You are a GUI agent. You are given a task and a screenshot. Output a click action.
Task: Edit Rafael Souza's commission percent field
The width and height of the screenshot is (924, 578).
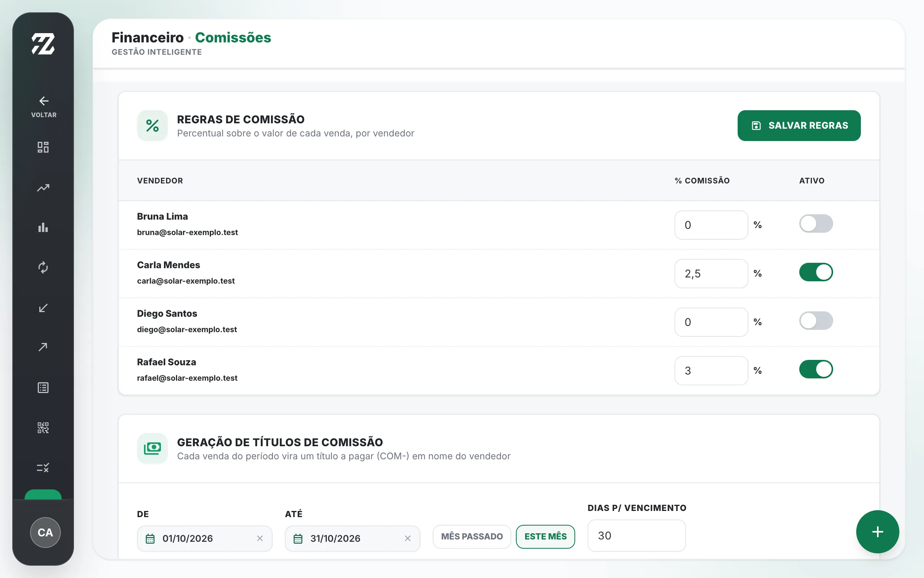(711, 371)
